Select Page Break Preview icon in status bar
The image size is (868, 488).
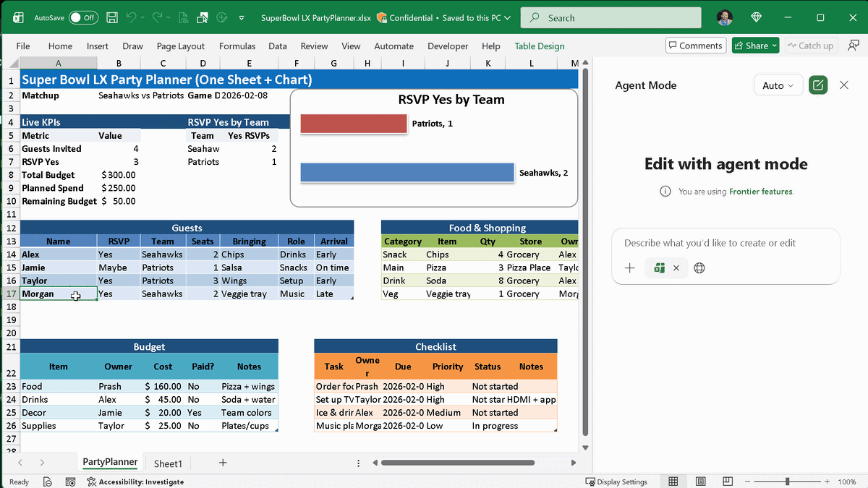pos(728,481)
